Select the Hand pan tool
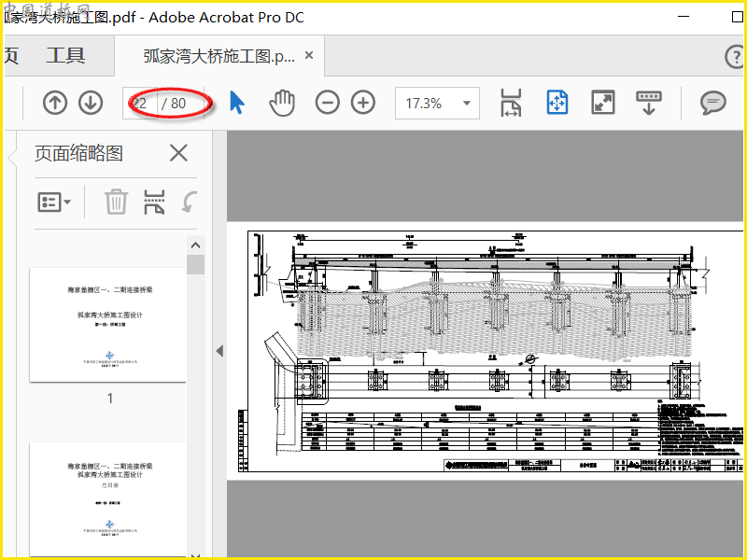Viewport: 747px width, 560px height. coord(281,103)
